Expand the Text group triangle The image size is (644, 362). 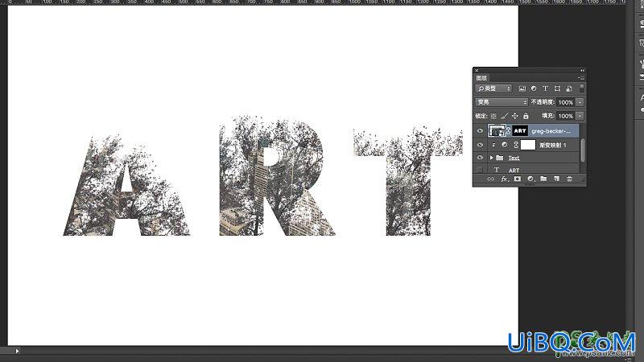pyautogui.click(x=491, y=158)
